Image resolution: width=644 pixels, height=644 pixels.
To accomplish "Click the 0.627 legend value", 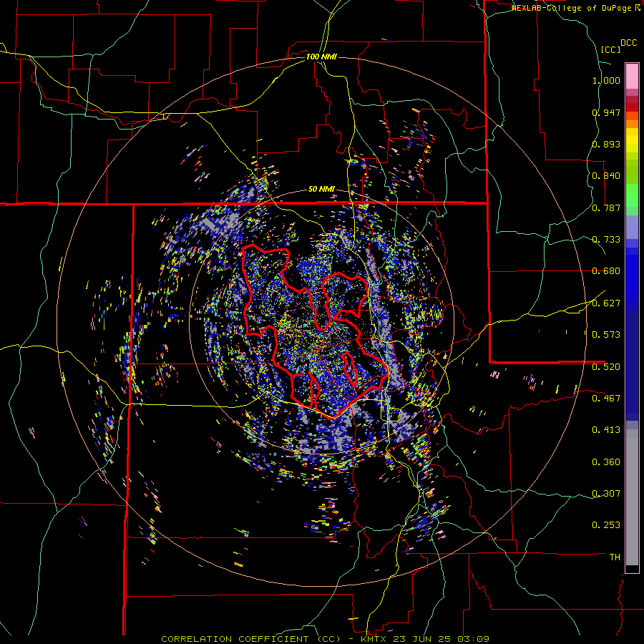I will pyautogui.click(x=606, y=303).
